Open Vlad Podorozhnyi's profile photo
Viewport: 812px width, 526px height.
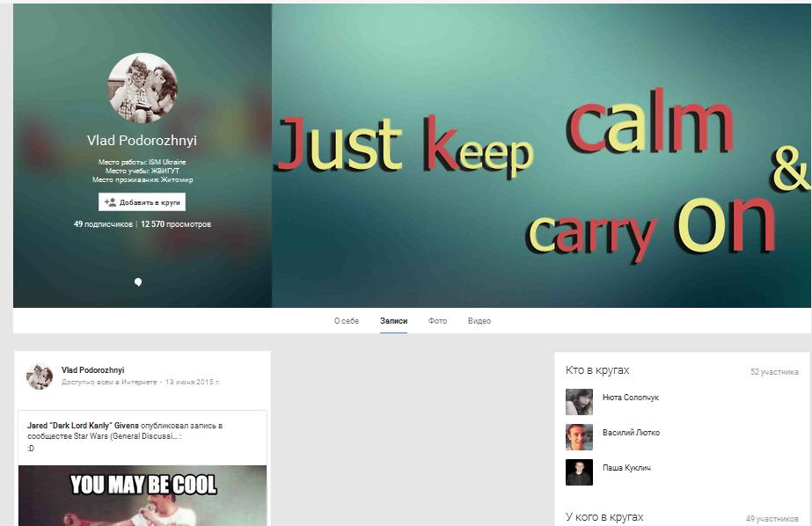point(143,88)
